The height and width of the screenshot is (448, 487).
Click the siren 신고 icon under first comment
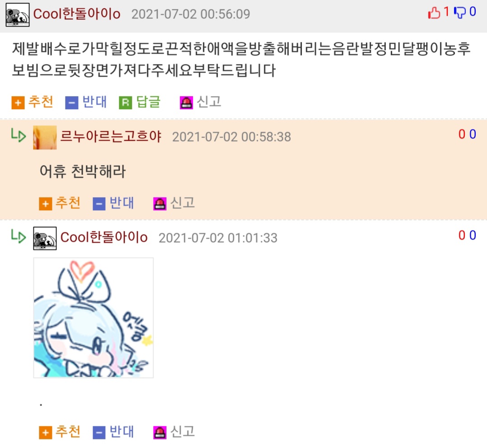point(186,103)
